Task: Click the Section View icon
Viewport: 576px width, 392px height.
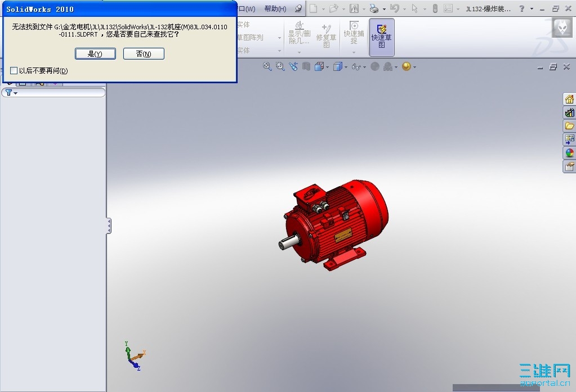Action: click(x=306, y=66)
